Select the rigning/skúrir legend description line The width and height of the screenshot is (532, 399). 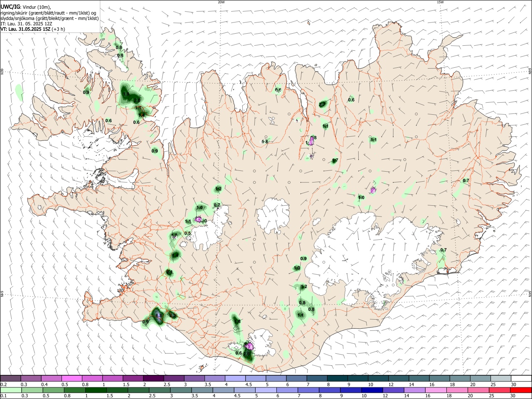click(48, 12)
